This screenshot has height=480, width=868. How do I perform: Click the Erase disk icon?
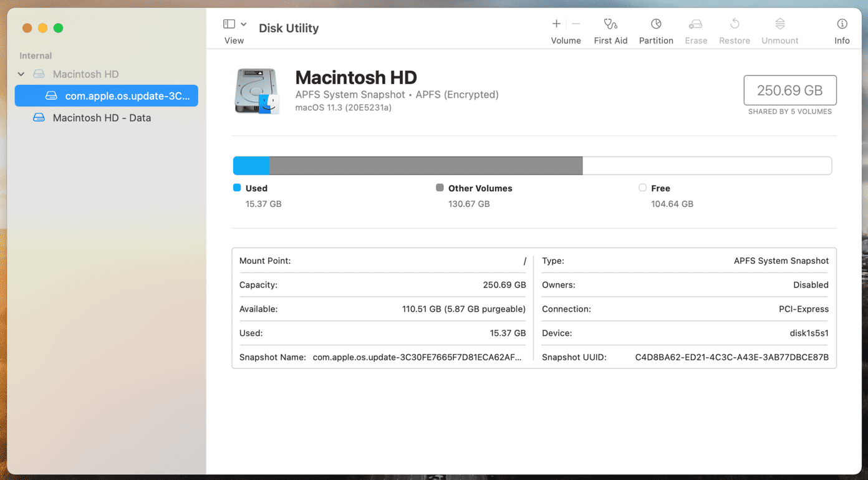coord(696,24)
